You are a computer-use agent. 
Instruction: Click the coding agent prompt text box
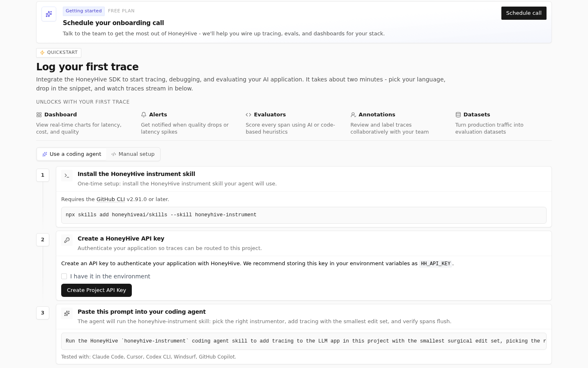pos(304,341)
